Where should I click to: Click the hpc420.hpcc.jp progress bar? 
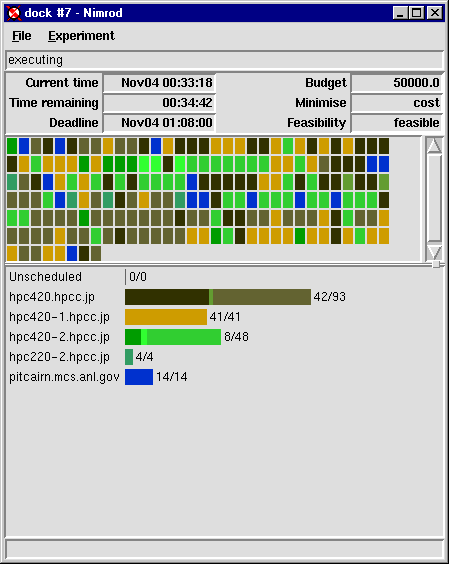(218, 297)
